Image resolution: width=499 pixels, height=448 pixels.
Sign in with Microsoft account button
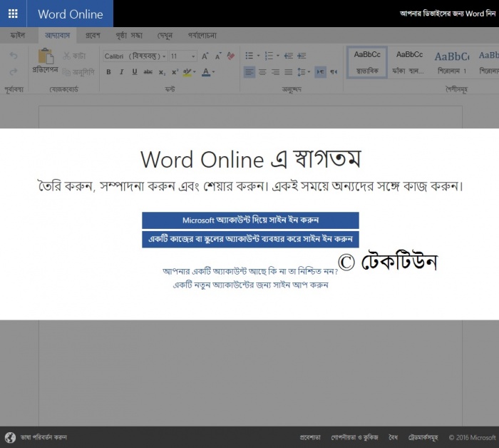pyautogui.click(x=250, y=220)
